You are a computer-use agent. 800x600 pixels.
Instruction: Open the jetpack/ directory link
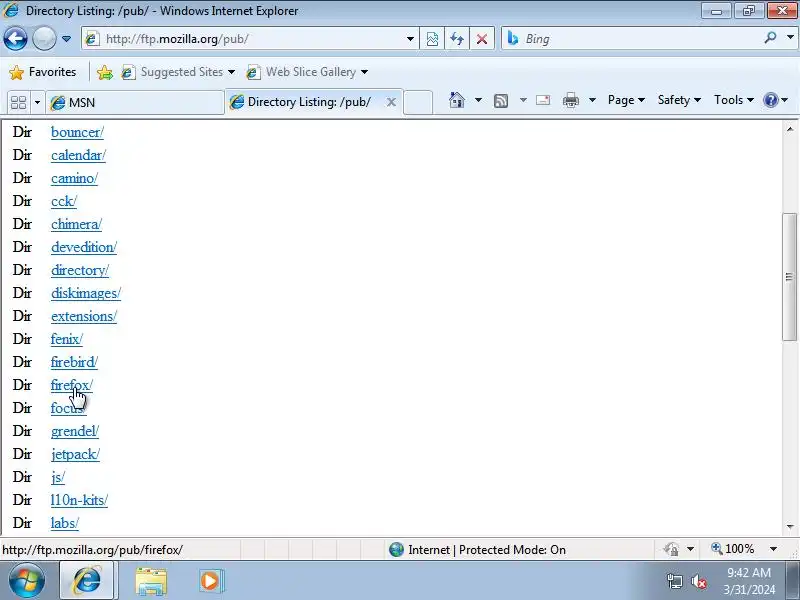coord(76,454)
